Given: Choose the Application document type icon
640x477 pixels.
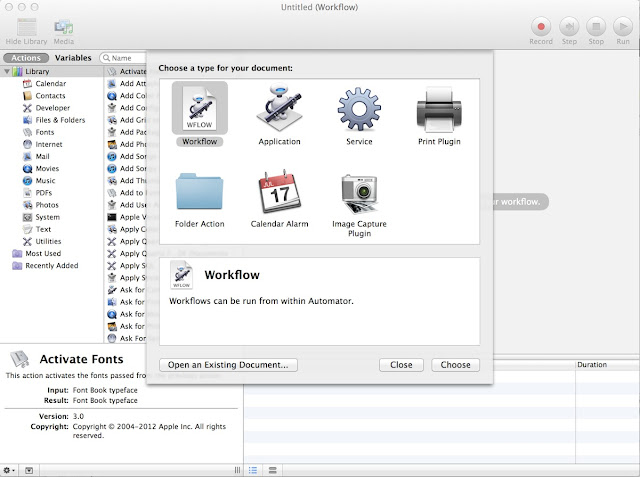Looking at the screenshot, I should (280, 108).
